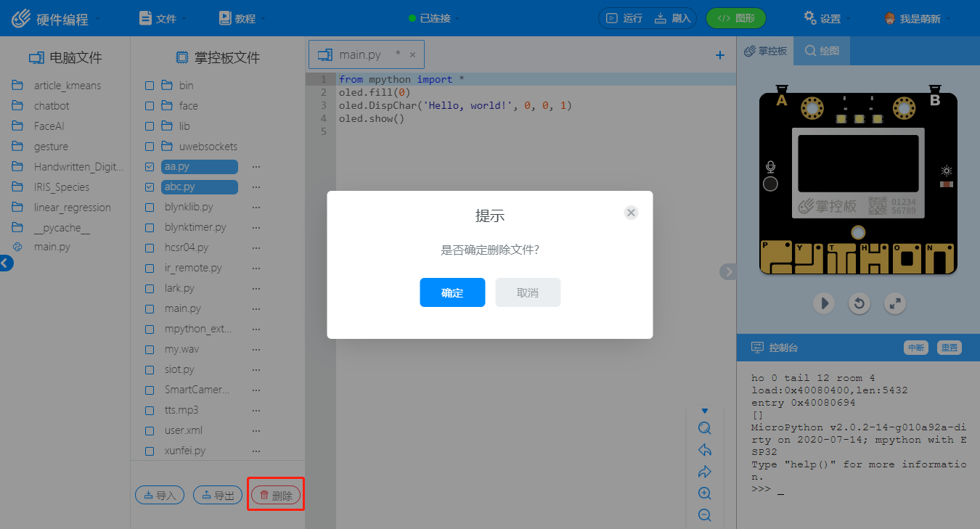Click the 删除 delete button
This screenshot has height=529, width=980.
(276, 495)
